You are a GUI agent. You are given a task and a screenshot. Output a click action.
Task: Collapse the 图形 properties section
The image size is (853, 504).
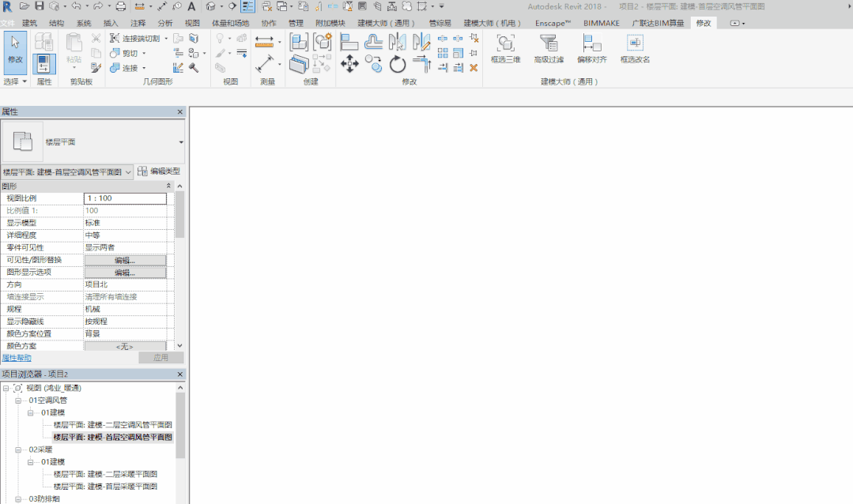click(x=168, y=186)
